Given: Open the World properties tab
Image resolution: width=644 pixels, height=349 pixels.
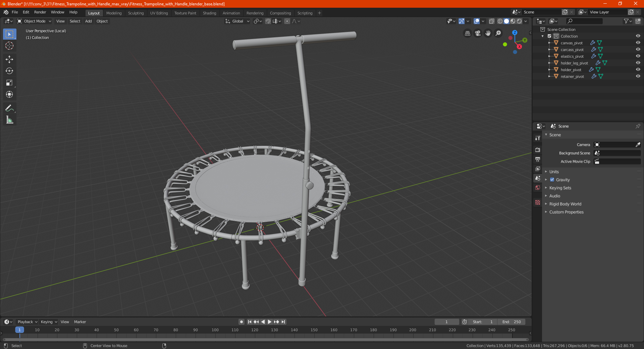Looking at the screenshot, I should pos(538,188).
